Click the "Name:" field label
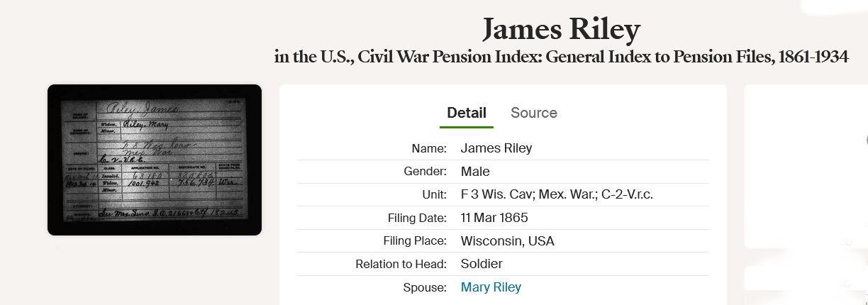Screen dimensions: 868x305 click(x=429, y=148)
